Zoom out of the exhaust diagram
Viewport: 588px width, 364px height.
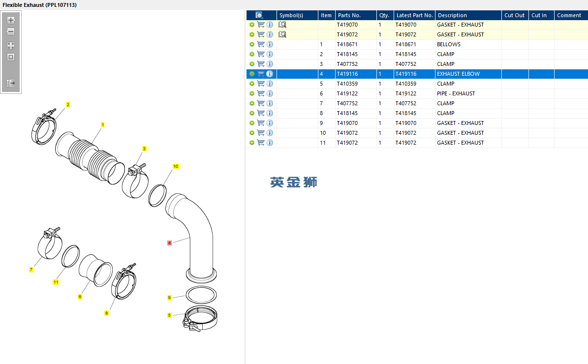[11, 31]
